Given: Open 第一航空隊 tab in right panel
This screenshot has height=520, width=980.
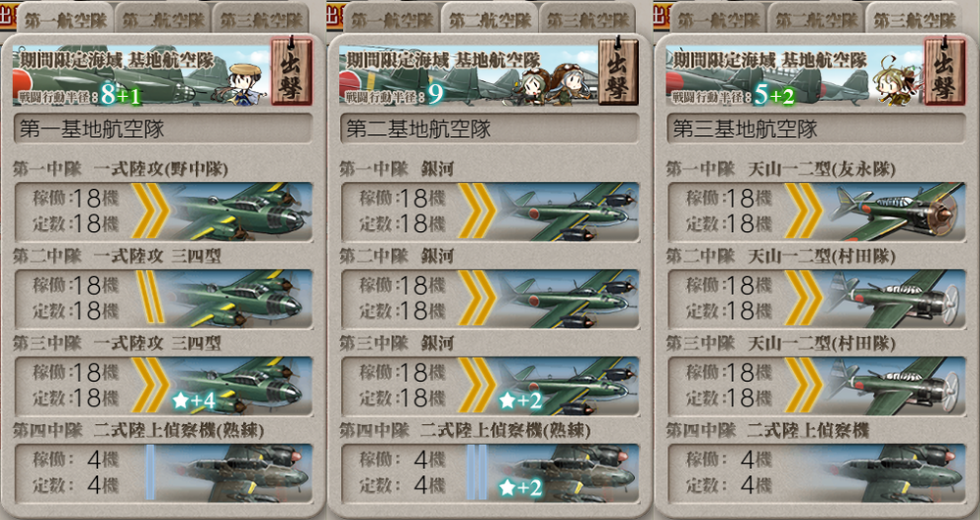Looking at the screenshot, I should click(x=718, y=20).
